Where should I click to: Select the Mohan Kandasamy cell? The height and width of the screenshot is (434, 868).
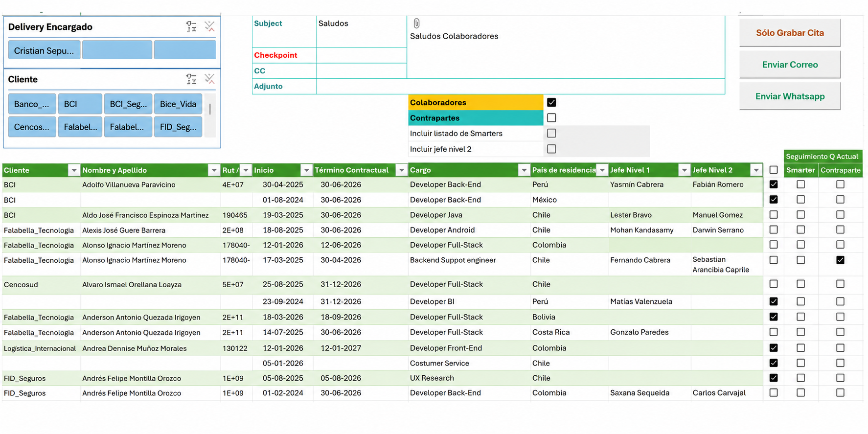pos(649,230)
